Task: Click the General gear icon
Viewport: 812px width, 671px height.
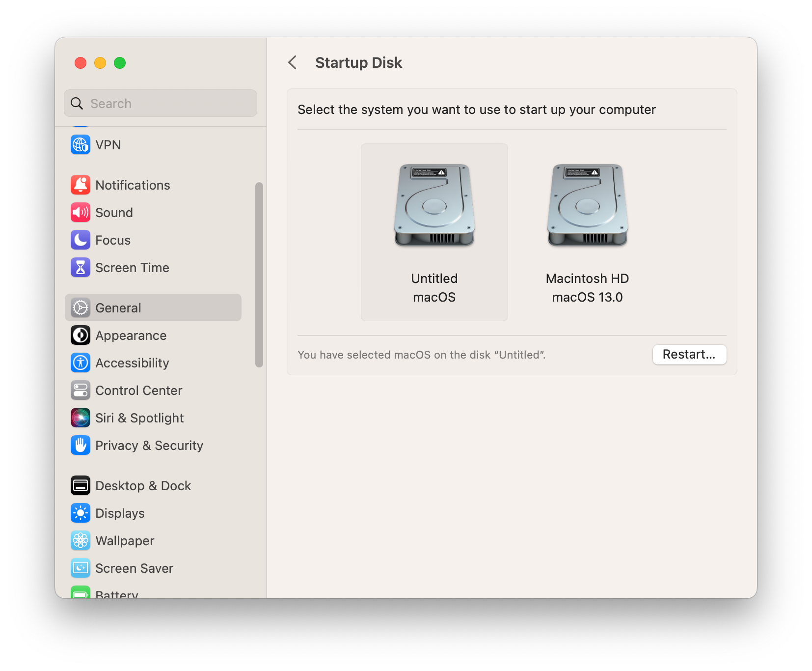Action: (x=81, y=308)
